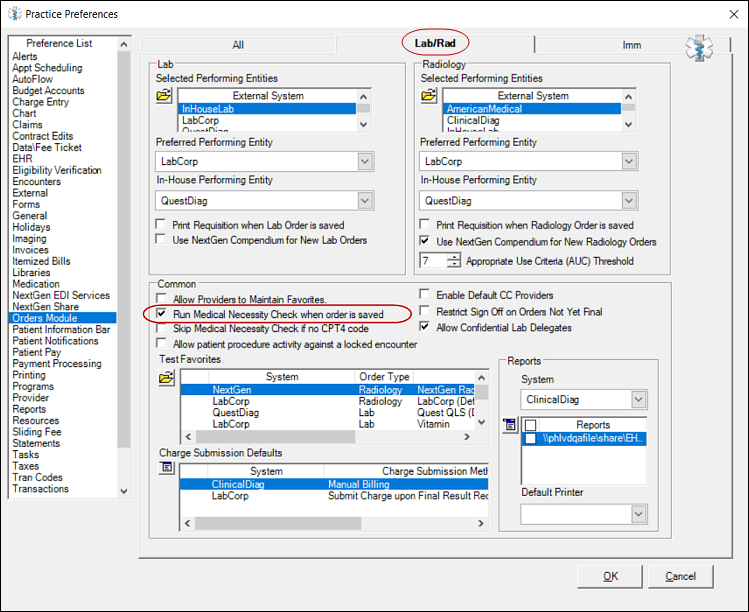Open Lab Preferred Performing Entity dropdown

click(365, 161)
